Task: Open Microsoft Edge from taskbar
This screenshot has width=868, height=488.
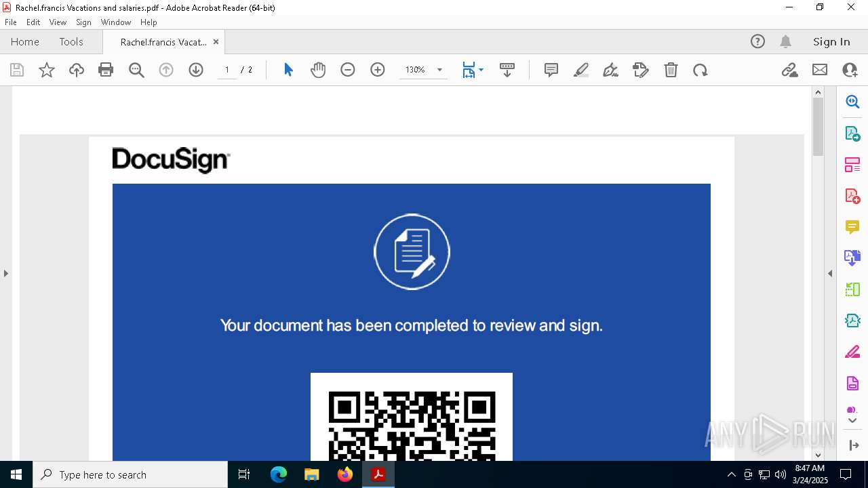Action: point(279,474)
